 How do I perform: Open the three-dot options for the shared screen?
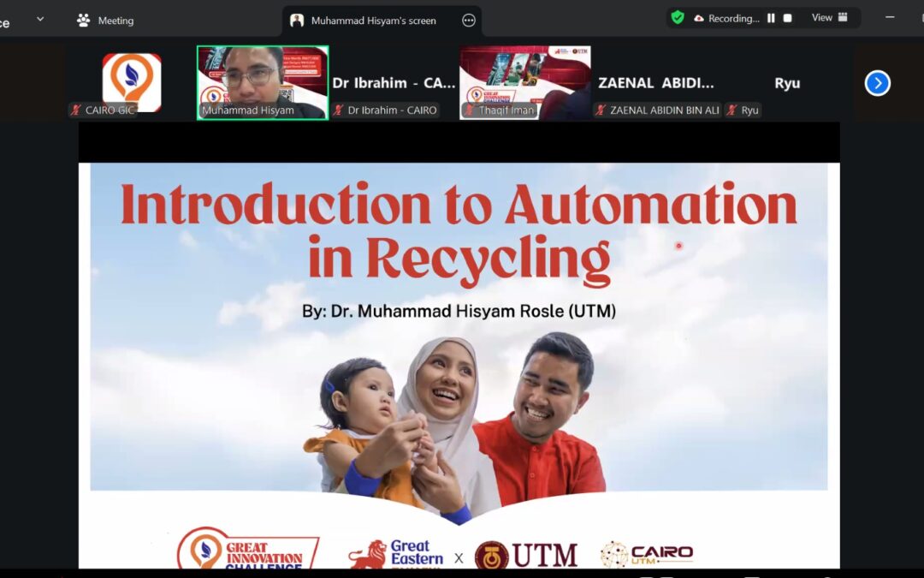[468, 21]
